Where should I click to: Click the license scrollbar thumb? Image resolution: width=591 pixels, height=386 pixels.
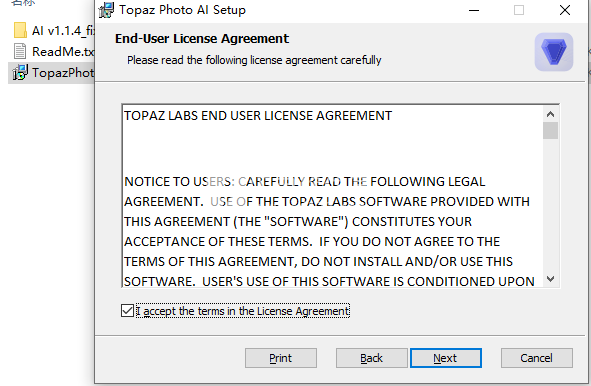[x=550, y=130]
